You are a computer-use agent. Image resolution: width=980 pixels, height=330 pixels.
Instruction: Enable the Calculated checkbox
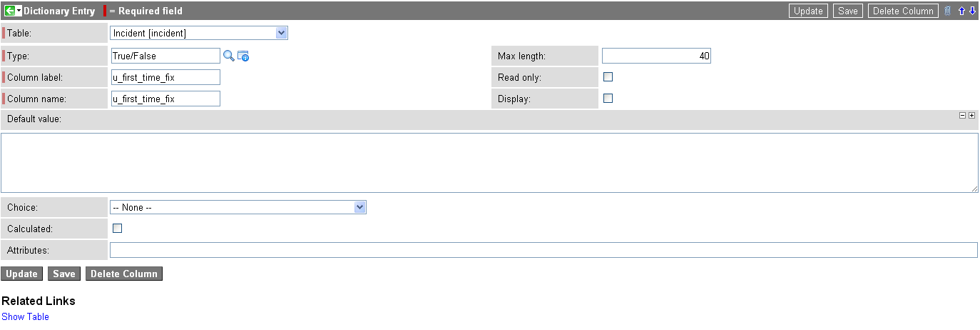[x=118, y=228]
